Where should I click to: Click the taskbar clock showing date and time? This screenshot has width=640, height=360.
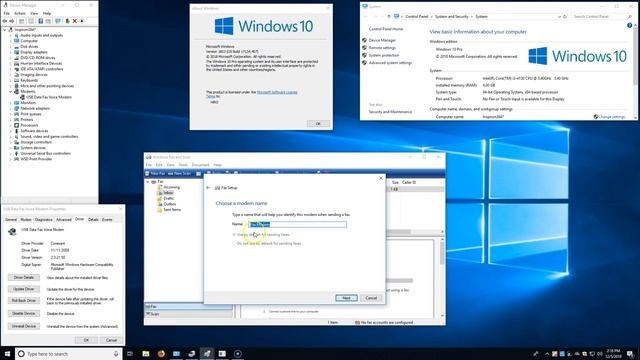click(613, 354)
